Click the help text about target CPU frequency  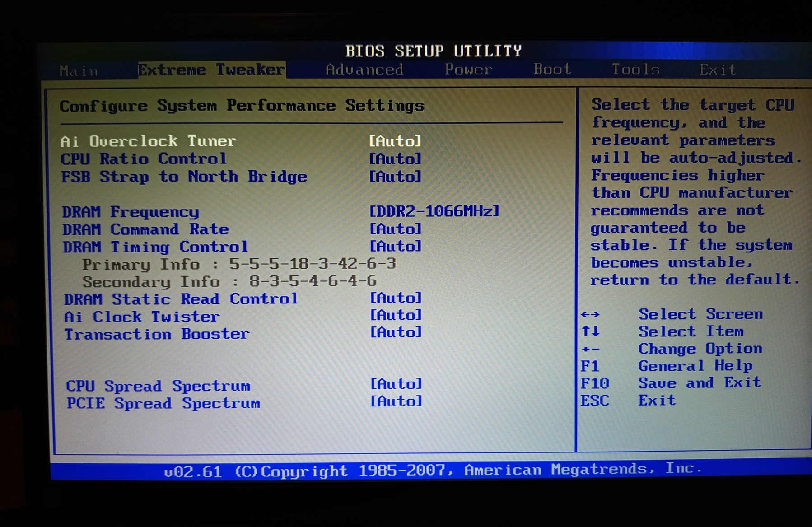695,192
